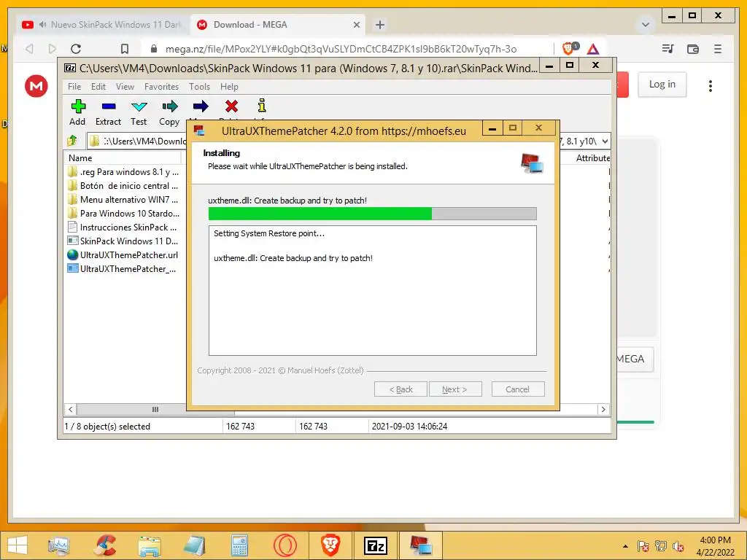This screenshot has width=747, height=560.
Task: Open Brave playlist icon near wallet
Action: [668, 49]
